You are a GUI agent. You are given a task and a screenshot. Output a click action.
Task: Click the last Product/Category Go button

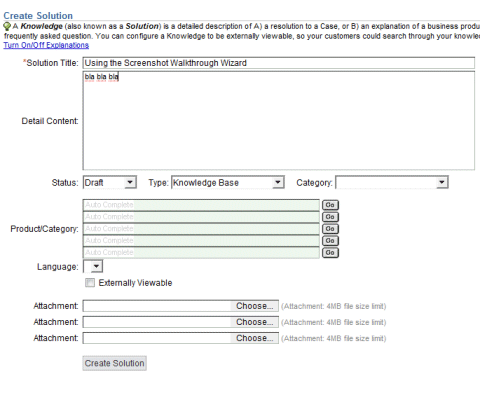tap(330, 253)
